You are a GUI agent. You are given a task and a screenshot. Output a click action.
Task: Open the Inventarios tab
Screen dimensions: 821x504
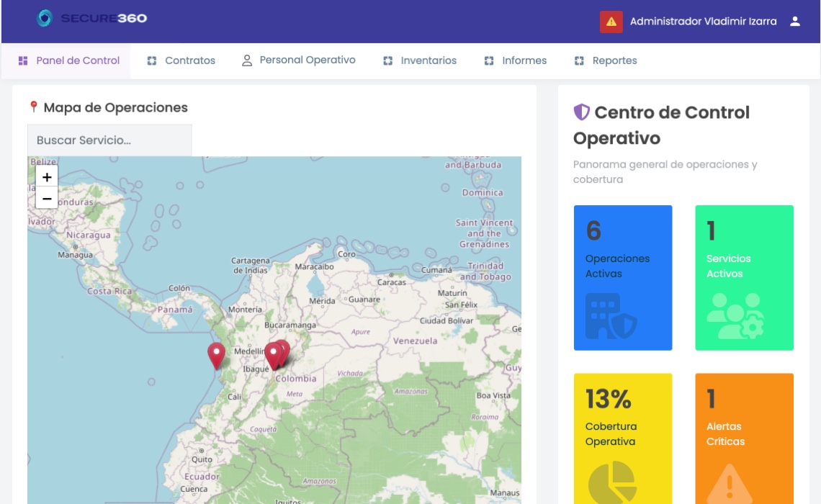[420, 60]
